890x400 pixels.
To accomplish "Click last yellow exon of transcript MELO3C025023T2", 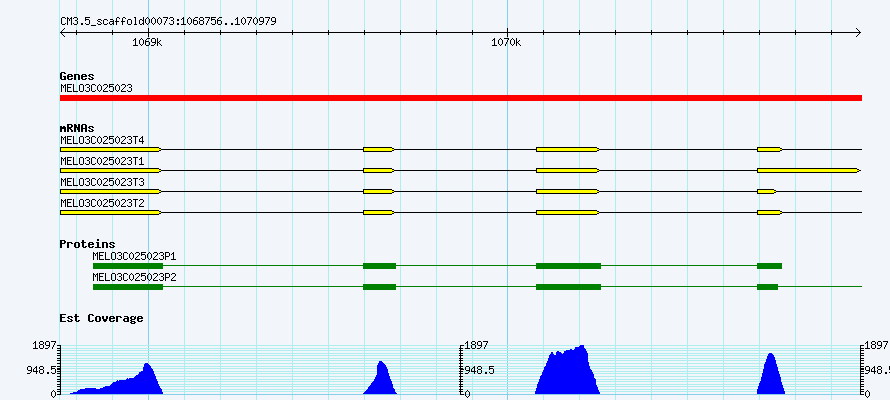I will pyautogui.click(x=770, y=212).
